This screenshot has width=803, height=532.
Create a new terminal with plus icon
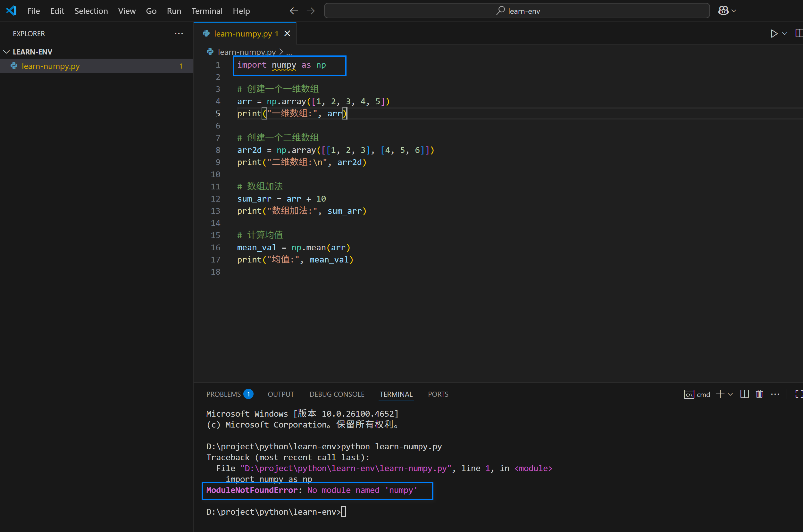pos(720,394)
